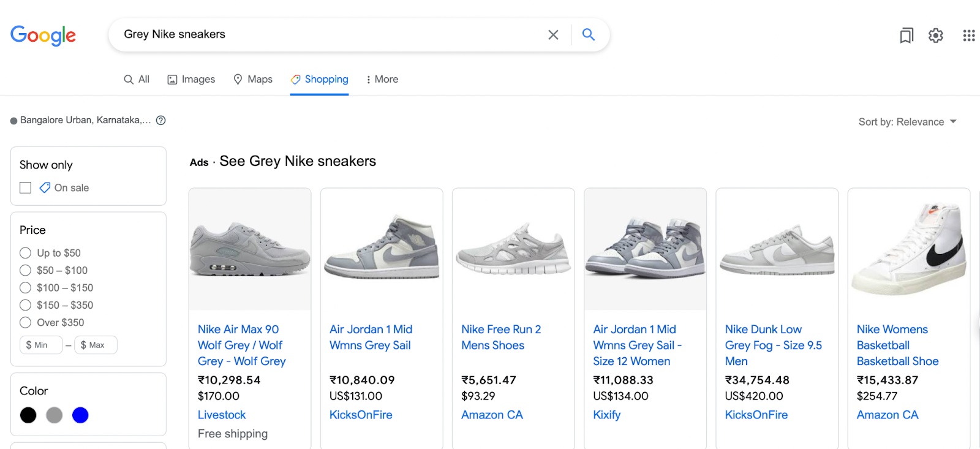Image resolution: width=980 pixels, height=449 pixels.
Task: Open the Google apps grid icon
Action: click(x=969, y=36)
